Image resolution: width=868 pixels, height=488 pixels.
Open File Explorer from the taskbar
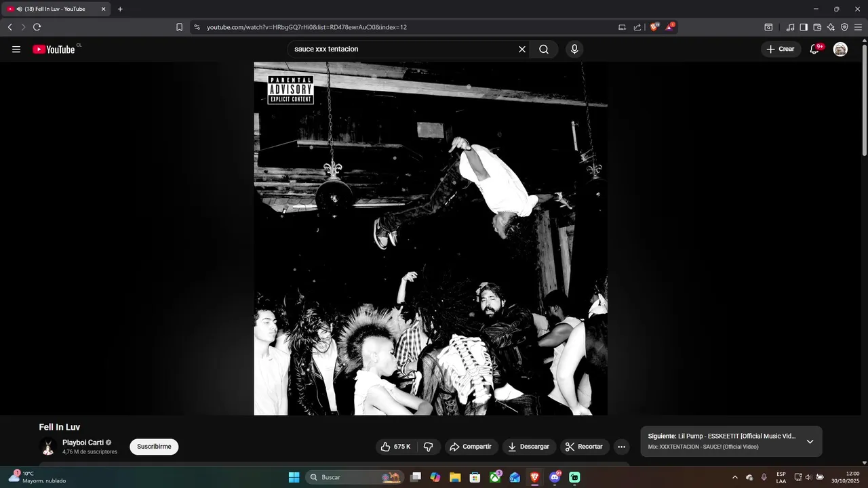pyautogui.click(x=455, y=477)
